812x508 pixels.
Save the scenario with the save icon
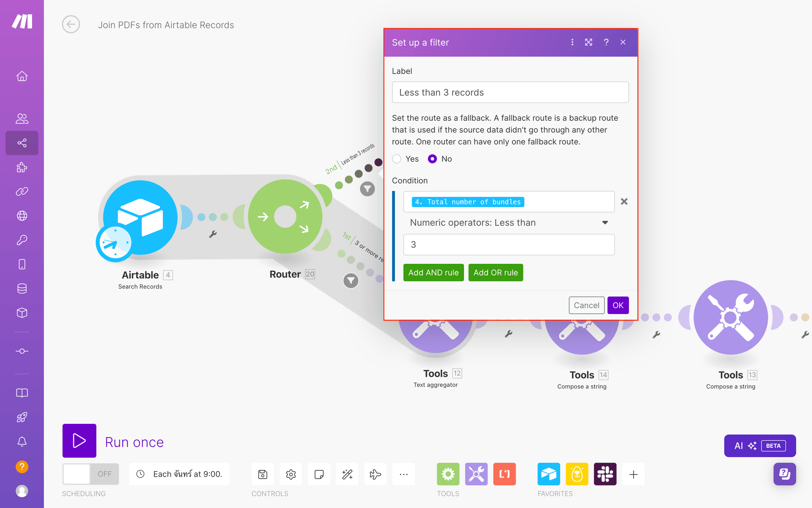262,474
